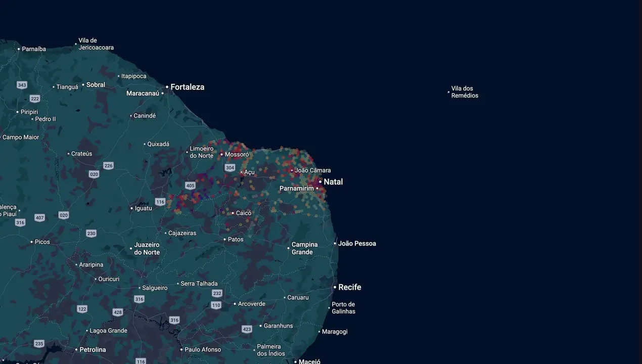This screenshot has width=642, height=364.
Task: Click the Juazeiro do Norte label
Action: coord(147,249)
